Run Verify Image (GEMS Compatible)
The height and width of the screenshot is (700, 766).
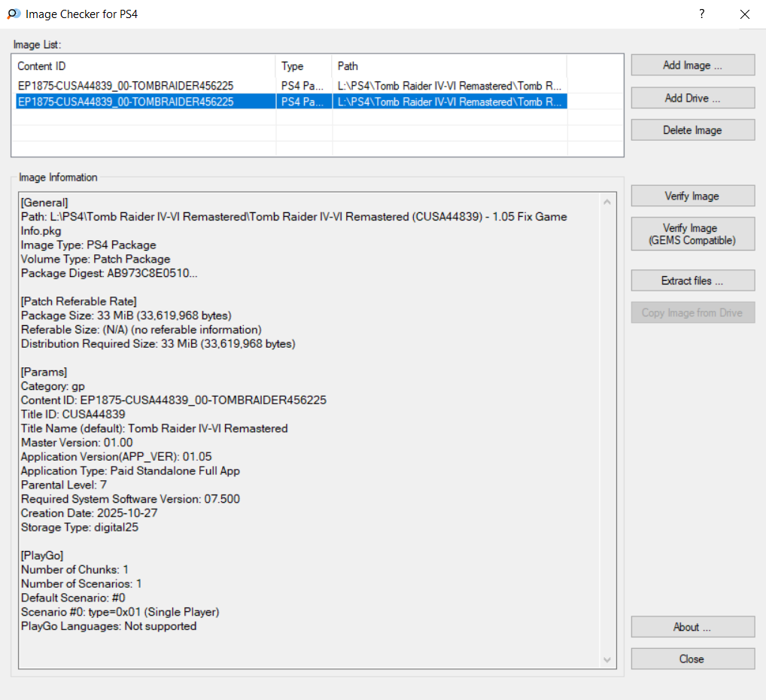point(692,234)
